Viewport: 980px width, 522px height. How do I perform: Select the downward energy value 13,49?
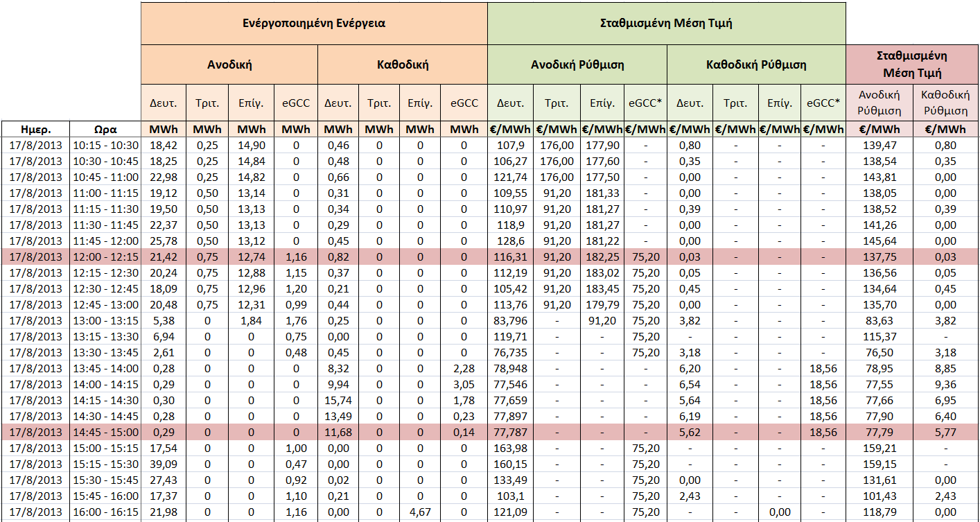pos(338,417)
